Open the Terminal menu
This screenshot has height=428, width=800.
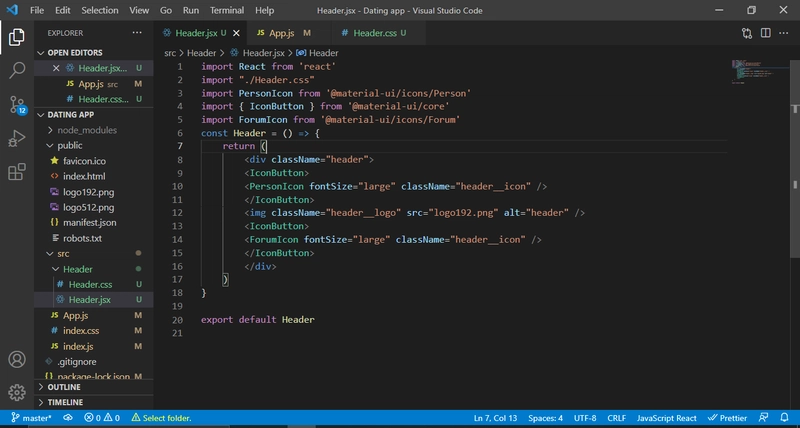[x=227, y=10]
